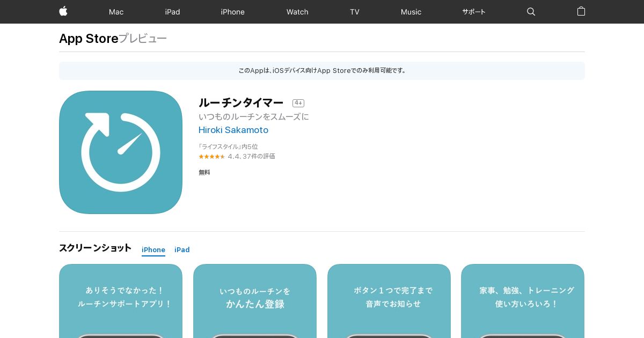Click the 4.4、37件の評価 rating text
The image size is (644, 338).
pos(252,157)
